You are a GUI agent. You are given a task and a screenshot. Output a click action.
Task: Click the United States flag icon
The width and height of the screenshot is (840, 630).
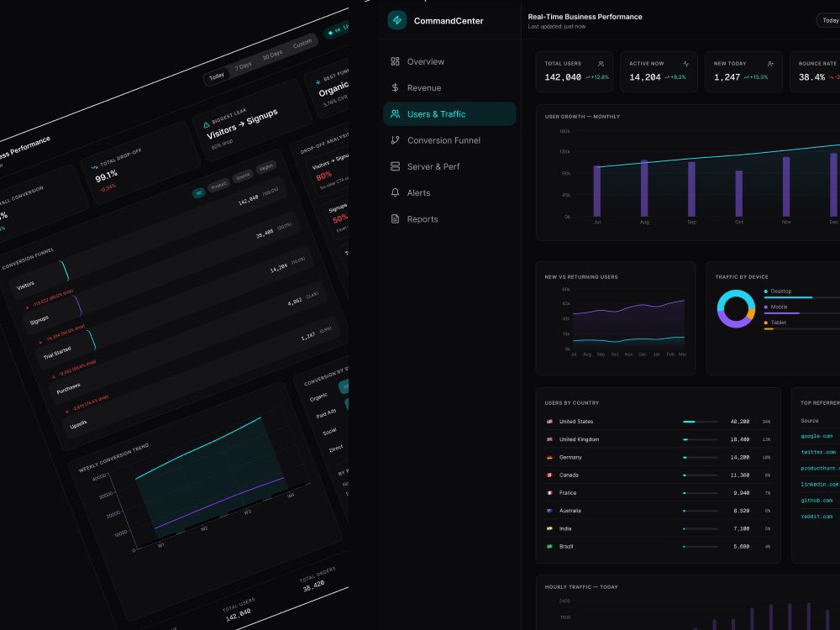pos(549,422)
